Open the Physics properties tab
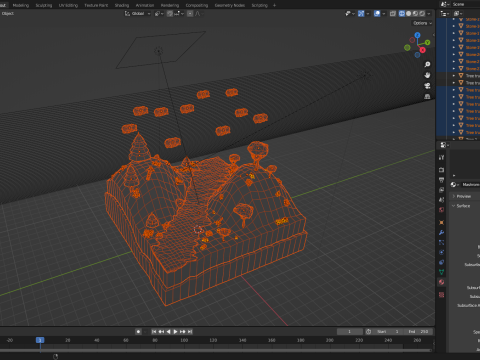 pos(441,252)
